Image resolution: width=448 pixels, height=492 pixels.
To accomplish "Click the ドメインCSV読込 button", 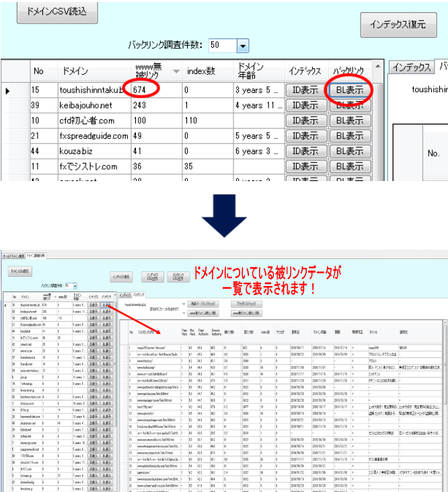I will (47, 12).
